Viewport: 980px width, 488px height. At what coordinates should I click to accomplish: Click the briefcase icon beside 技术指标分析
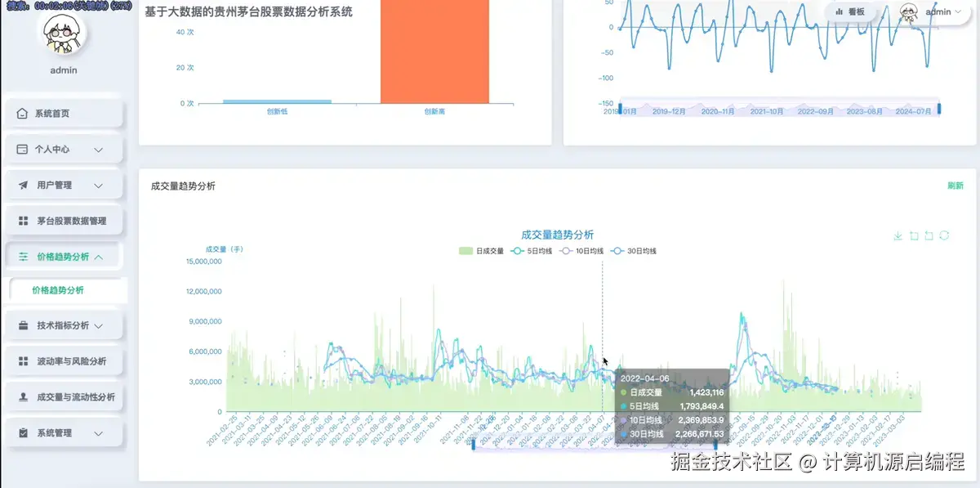click(x=22, y=325)
